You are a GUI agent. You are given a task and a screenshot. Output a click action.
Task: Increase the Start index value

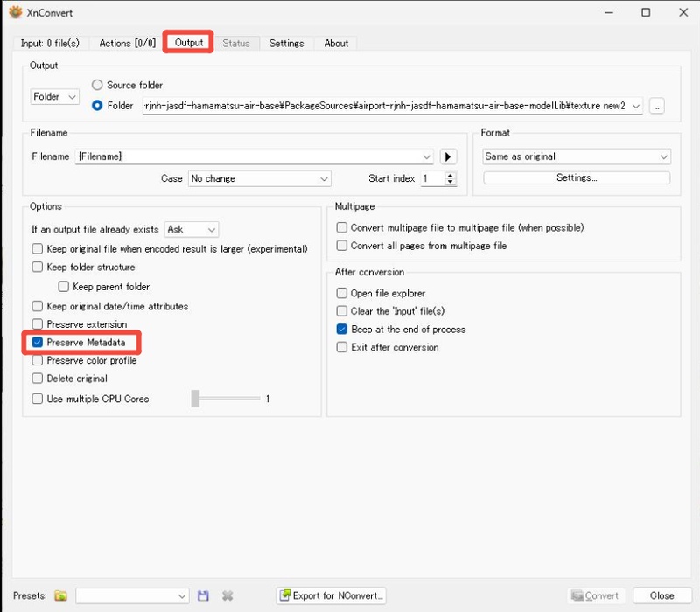[450, 176]
